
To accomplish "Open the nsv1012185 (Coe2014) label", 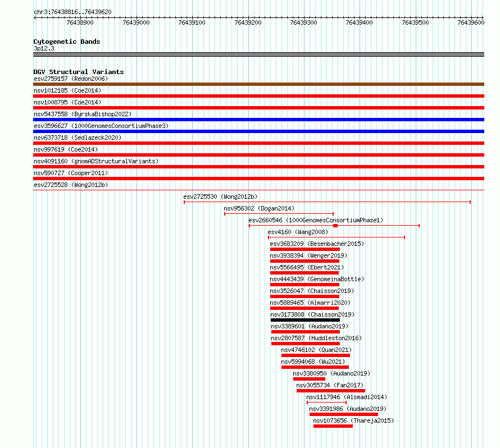I will 67,90.
